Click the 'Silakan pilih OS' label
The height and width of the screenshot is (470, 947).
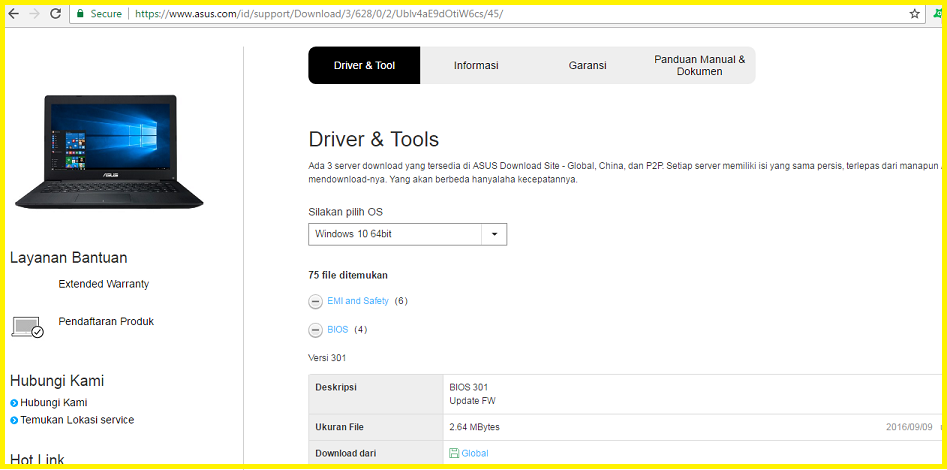click(345, 212)
